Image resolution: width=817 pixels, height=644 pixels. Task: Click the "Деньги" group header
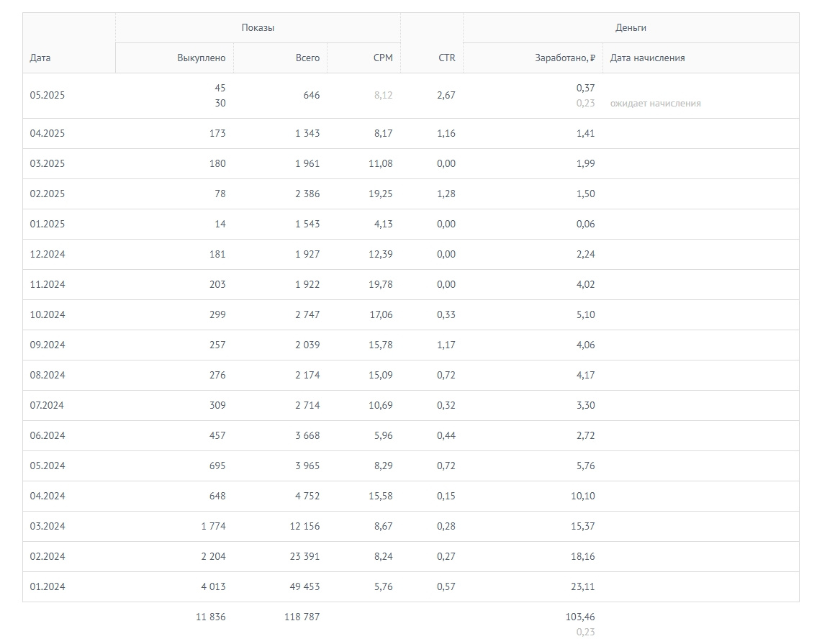(631, 28)
